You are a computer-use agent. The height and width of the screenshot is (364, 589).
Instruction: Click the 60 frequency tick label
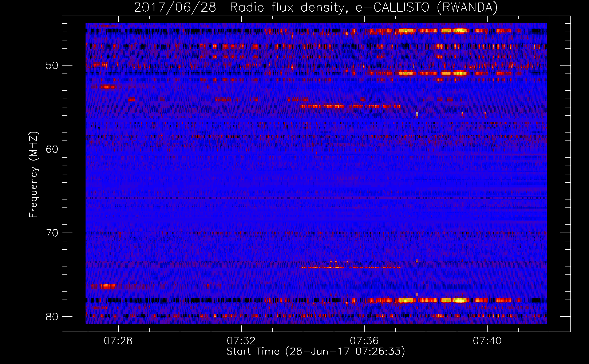click(x=52, y=149)
